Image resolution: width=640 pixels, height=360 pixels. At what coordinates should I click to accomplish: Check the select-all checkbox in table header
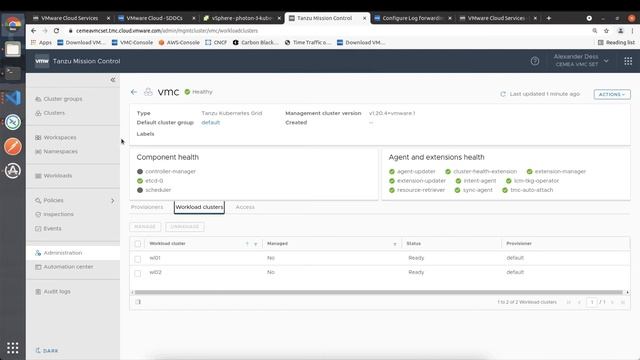[x=138, y=244]
